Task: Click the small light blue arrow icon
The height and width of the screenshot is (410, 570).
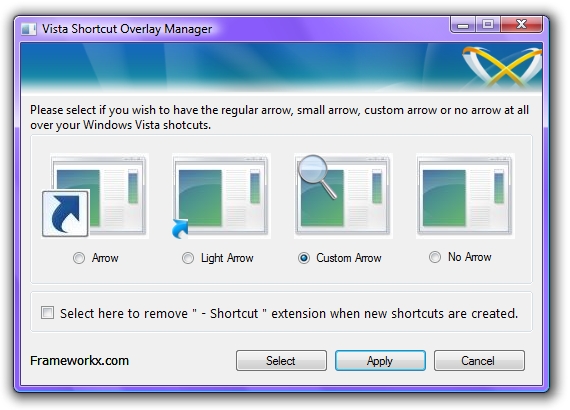Action: [180, 229]
